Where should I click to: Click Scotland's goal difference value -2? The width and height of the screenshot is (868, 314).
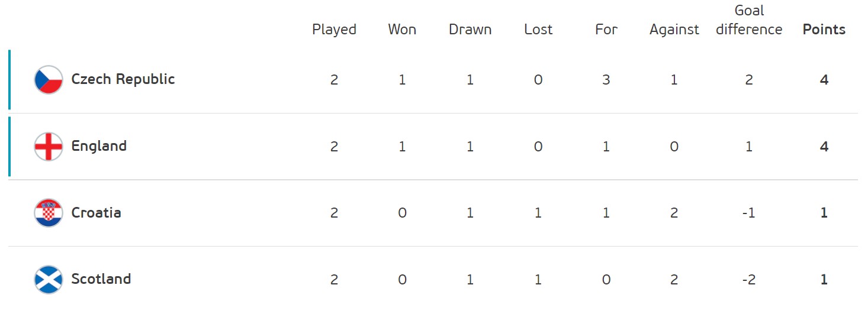click(749, 280)
